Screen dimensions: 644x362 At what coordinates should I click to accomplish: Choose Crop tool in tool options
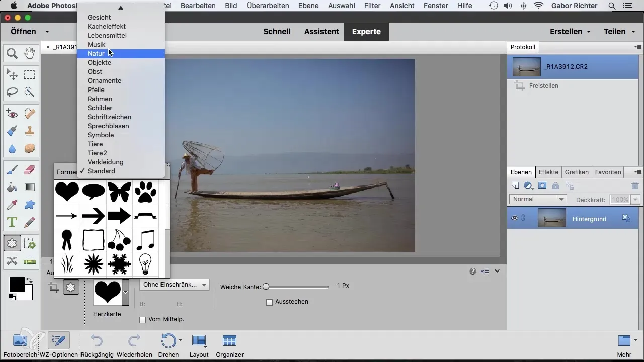coord(54,287)
